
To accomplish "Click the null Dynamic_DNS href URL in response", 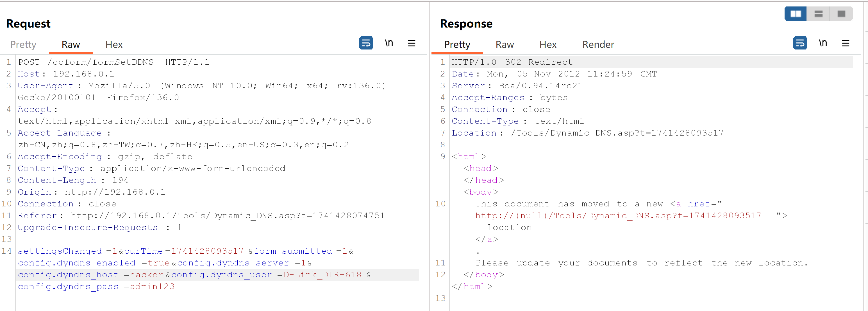I will click(618, 216).
